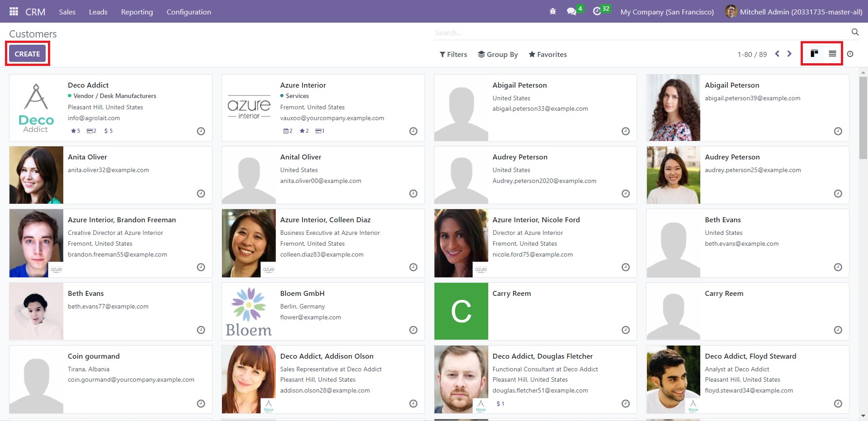Open the Reporting menu
This screenshot has width=868, height=421.
click(137, 12)
